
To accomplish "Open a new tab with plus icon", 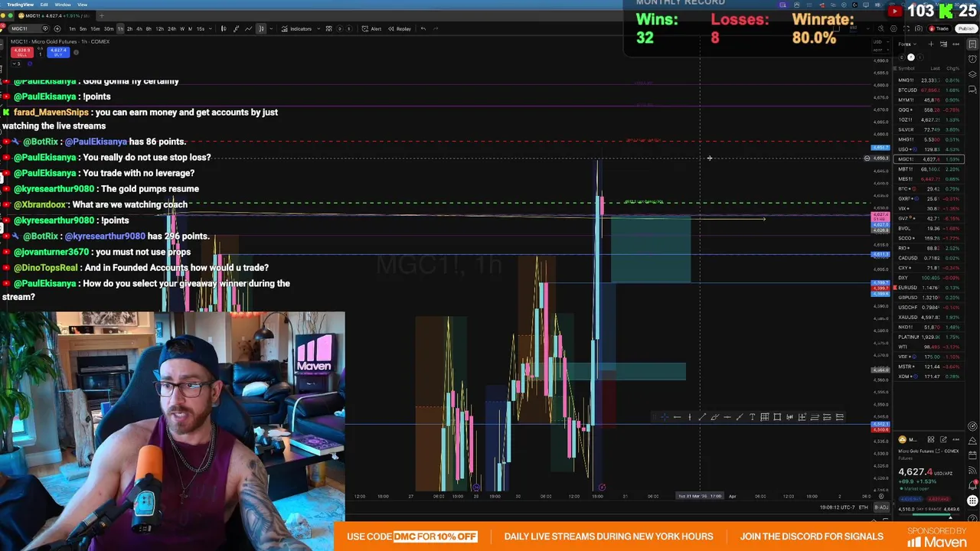I will [102, 15].
